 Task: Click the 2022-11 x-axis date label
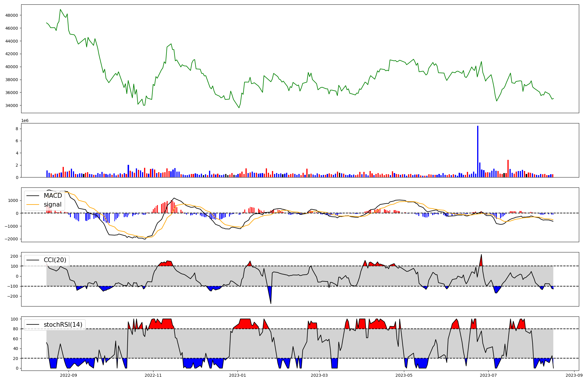153,375
